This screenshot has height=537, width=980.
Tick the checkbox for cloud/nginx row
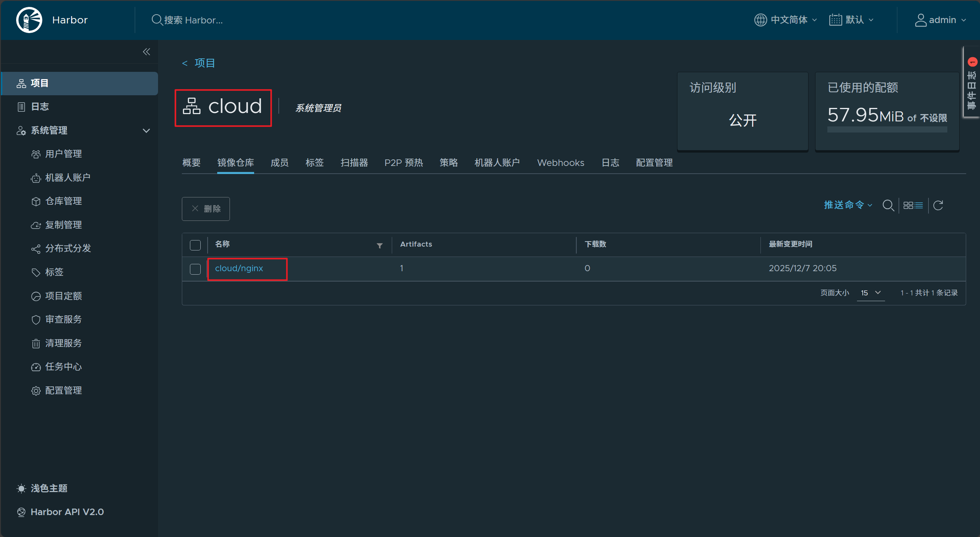point(195,269)
